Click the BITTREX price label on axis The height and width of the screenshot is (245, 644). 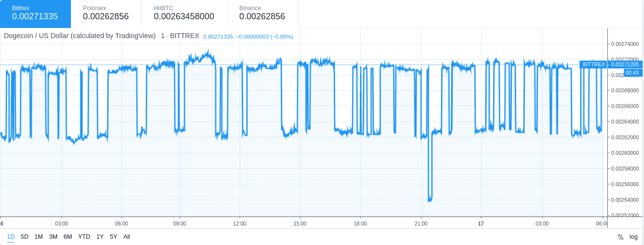coord(593,65)
